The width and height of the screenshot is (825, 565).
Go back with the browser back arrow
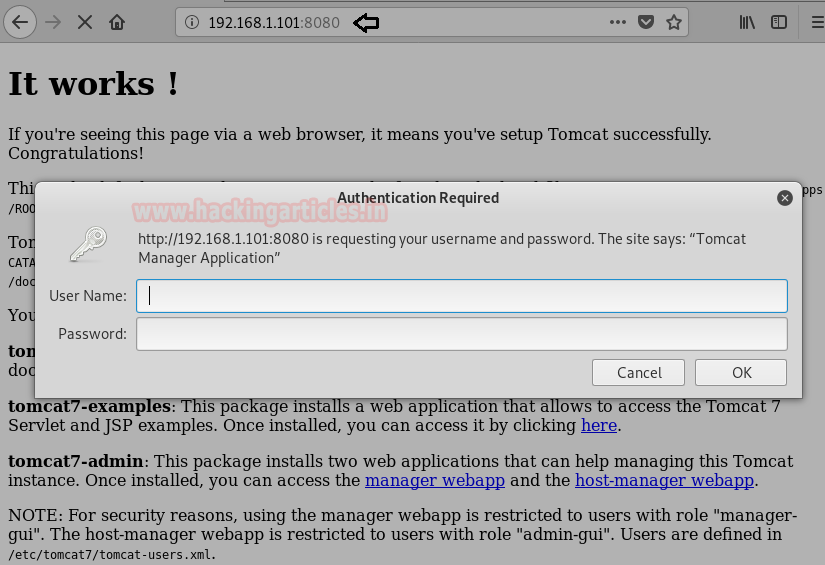click(x=20, y=22)
